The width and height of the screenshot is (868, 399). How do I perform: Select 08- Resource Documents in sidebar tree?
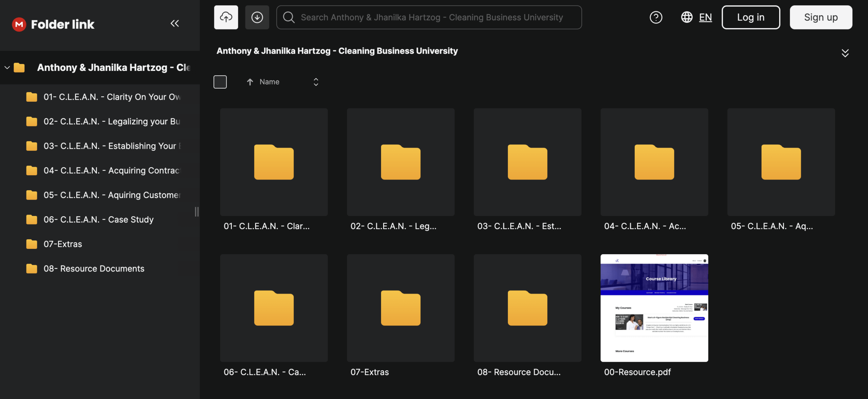[x=94, y=268]
